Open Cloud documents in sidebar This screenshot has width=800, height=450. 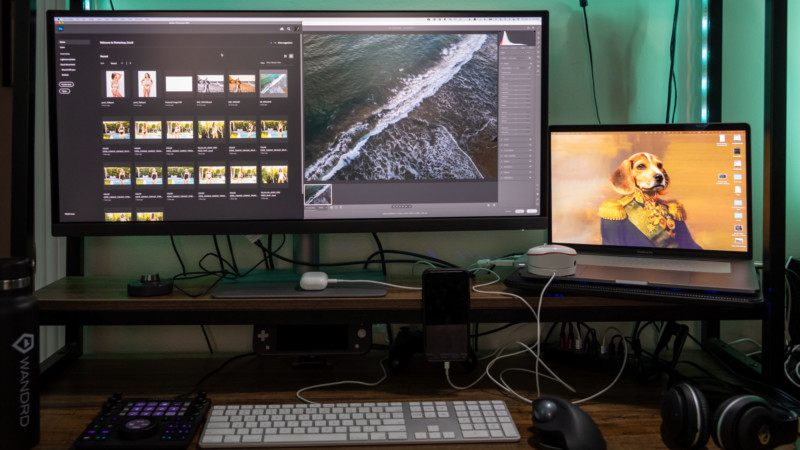click(67, 65)
